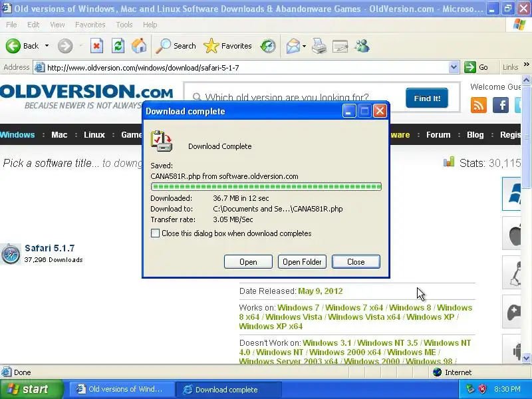Click the Stop loading icon
Viewport: 532px width, 399px height.
pos(96,46)
